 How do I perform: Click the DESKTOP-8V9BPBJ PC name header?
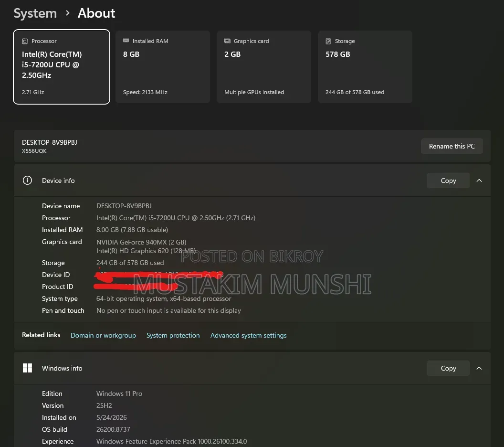pyautogui.click(x=50, y=142)
